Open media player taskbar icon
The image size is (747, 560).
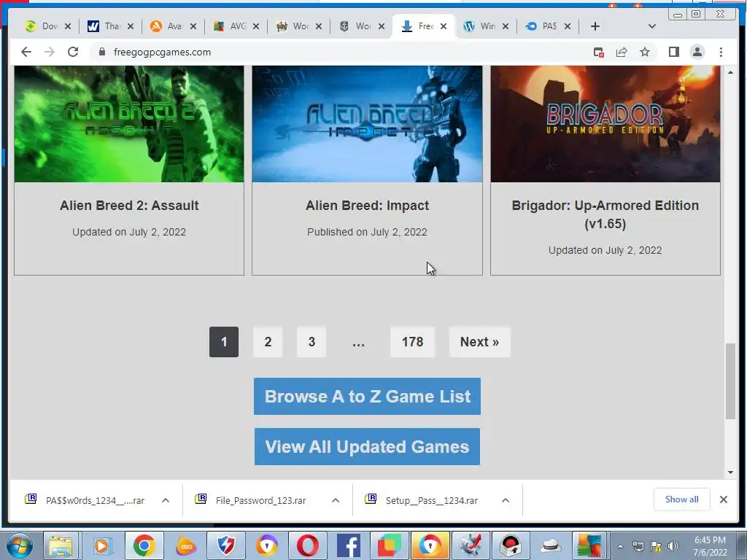(101, 545)
